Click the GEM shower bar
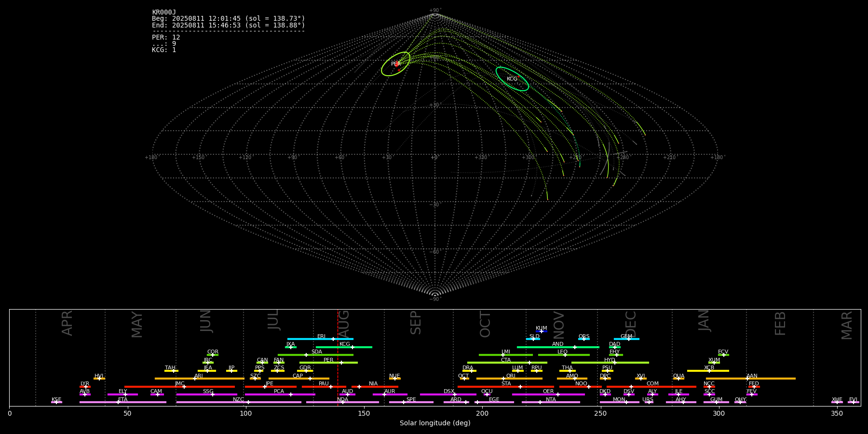 click(626, 339)
